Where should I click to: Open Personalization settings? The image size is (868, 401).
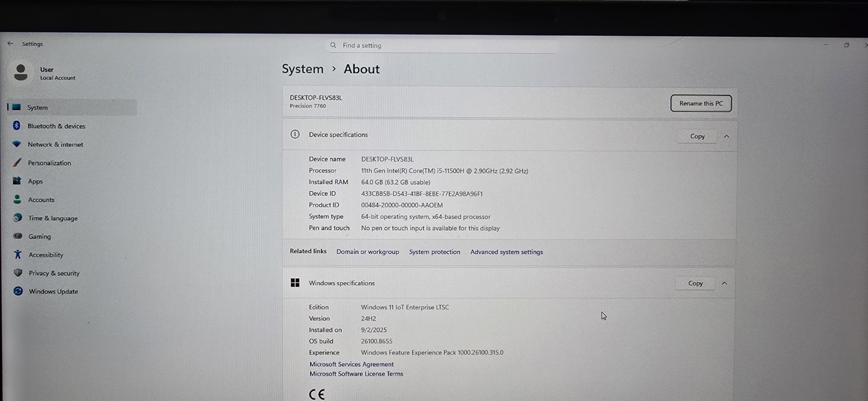pos(49,163)
